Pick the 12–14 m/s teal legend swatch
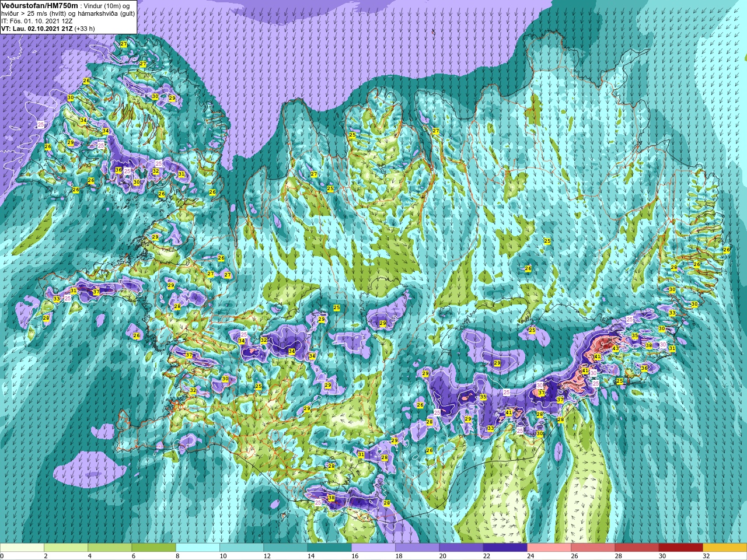Screen dimensions: 747x560 285,548
